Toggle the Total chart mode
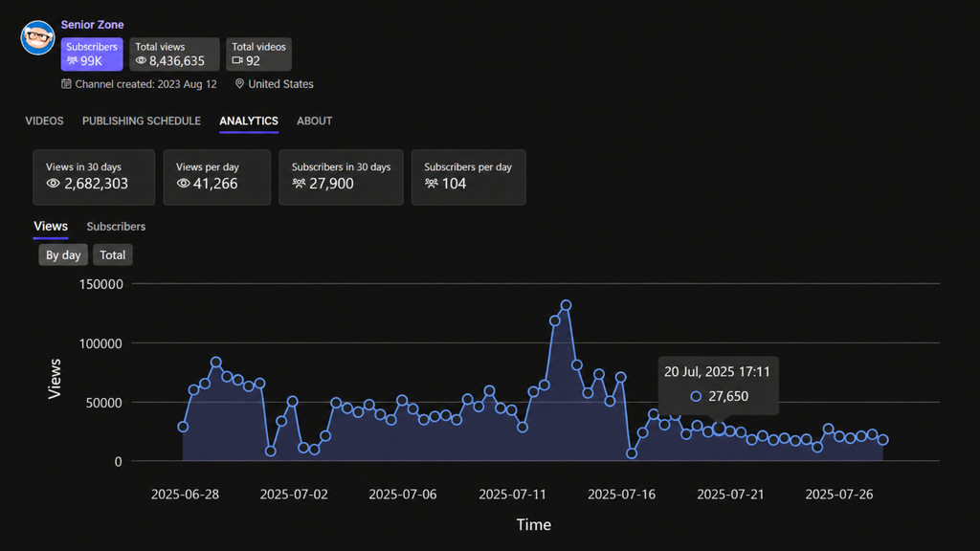This screenshot has width=980, height=551. click(113, 254)
